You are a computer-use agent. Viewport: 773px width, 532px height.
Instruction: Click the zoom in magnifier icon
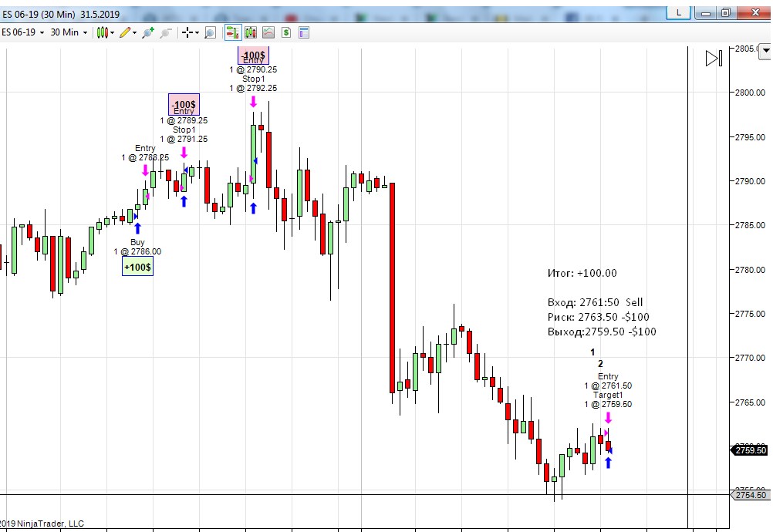(147, 33)
